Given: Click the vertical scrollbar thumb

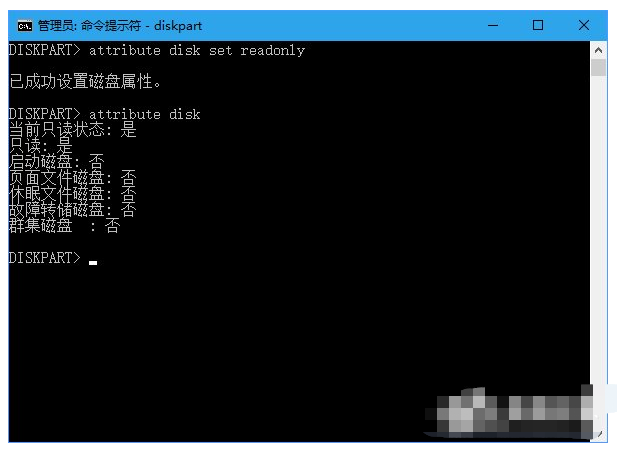Looking at the screenshot, I should pyautogui.click(x=598, y=68).
